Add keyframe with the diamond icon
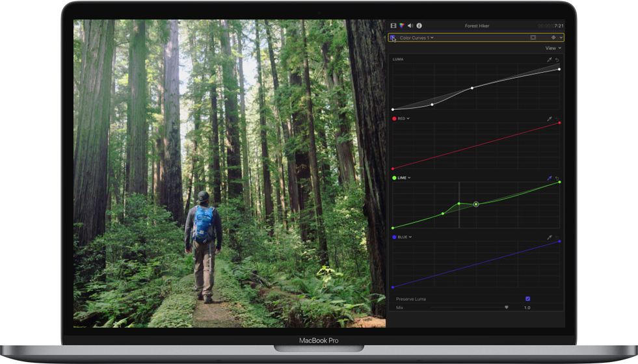This screenshot has width=638, height=364. tap(553, 38)
